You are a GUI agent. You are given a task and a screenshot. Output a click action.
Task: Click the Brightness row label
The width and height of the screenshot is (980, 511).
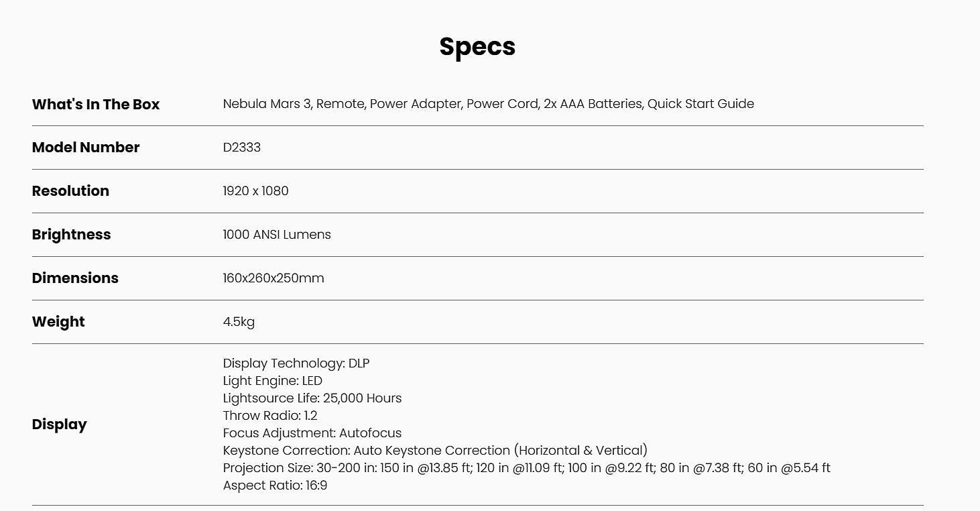(x=71, y=235)
